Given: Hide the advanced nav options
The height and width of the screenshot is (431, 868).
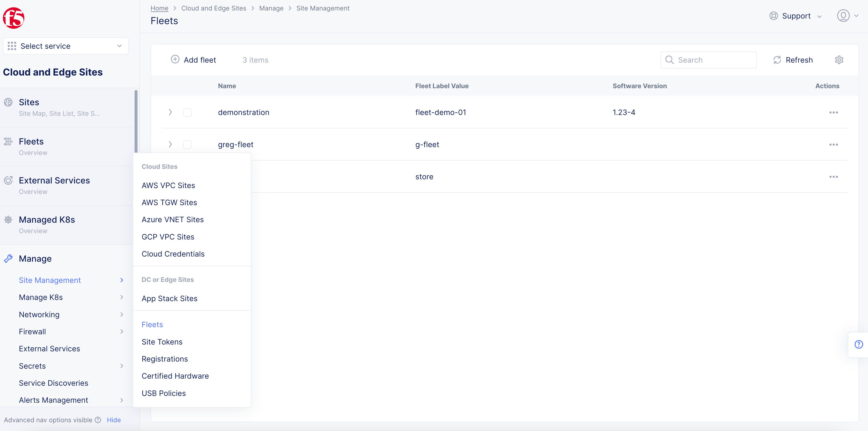Looking at the screenshot, I should coord(114,420).
